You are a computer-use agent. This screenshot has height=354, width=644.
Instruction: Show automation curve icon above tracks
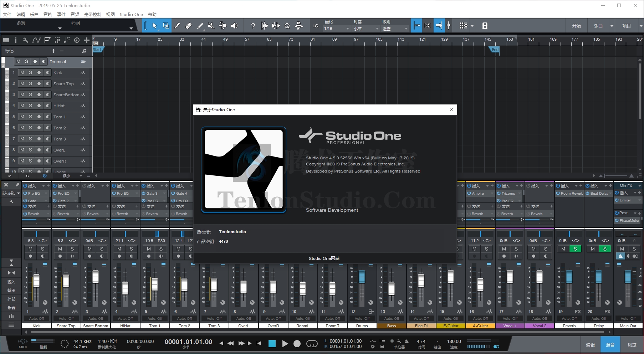[36, 40]
